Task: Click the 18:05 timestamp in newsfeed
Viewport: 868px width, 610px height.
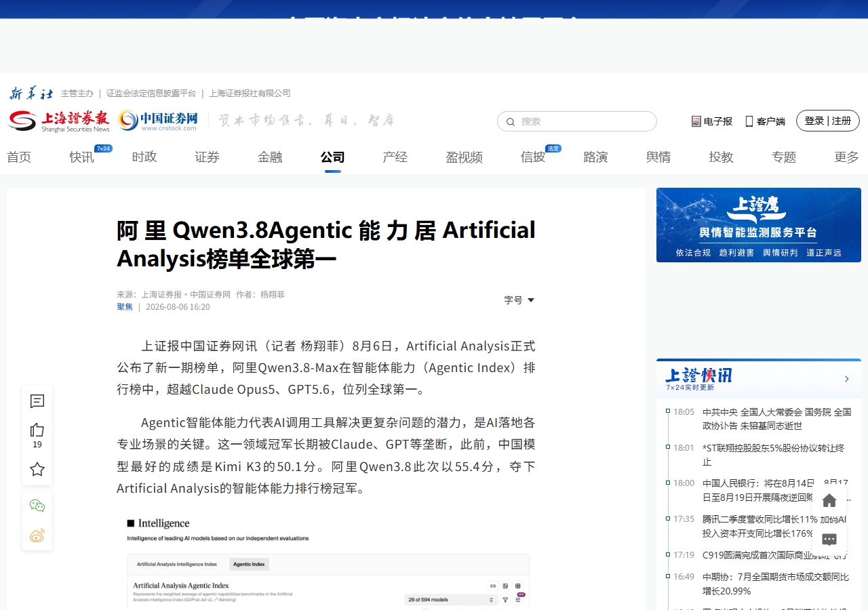Action: tap(684, 412)
